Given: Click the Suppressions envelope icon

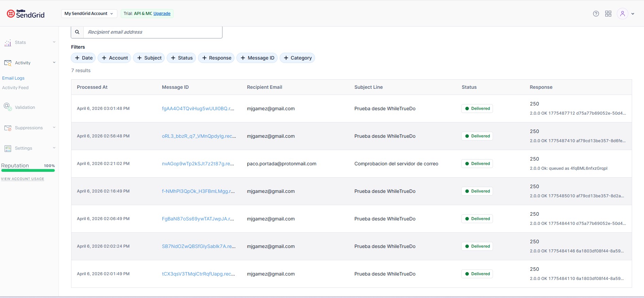Looking at the screenshot, I should [x=8, y=128].
